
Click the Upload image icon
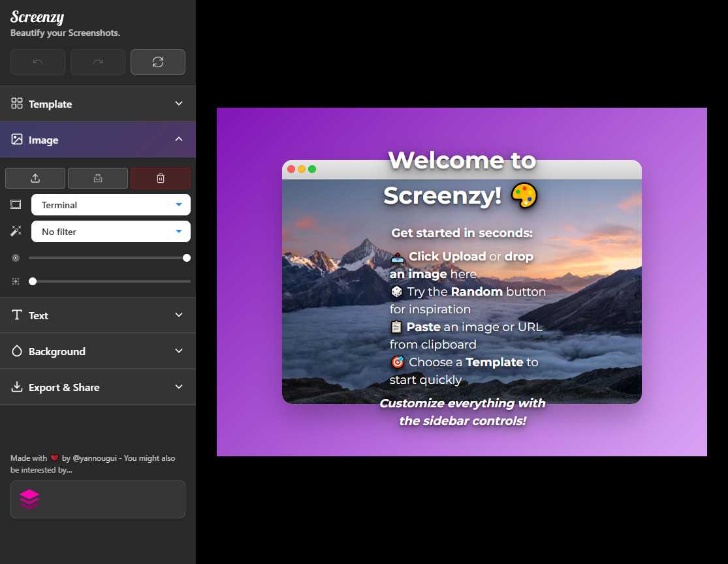(35, 178)
